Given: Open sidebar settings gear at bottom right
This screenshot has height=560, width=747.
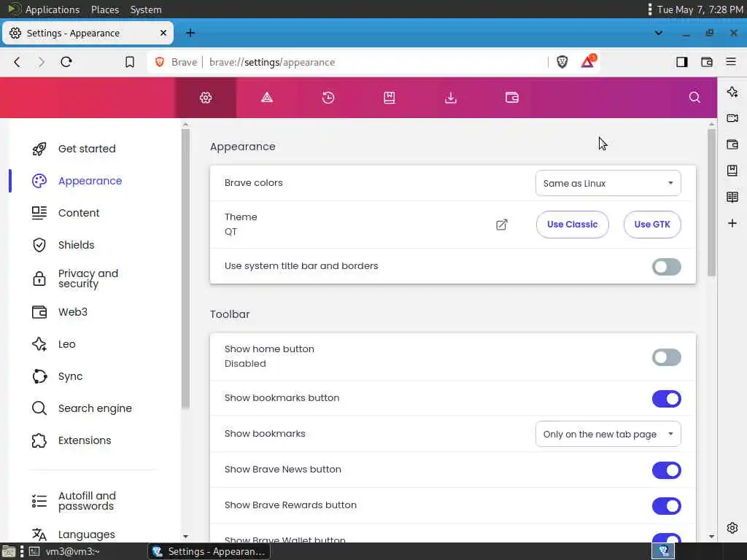Looking at the screenshot, I should (x=732, y=528).
